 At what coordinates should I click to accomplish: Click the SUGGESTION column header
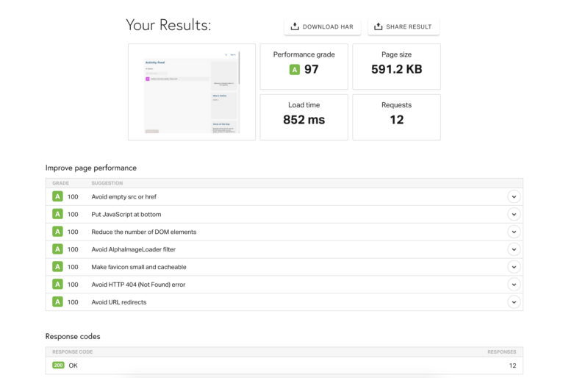(107, 183)
